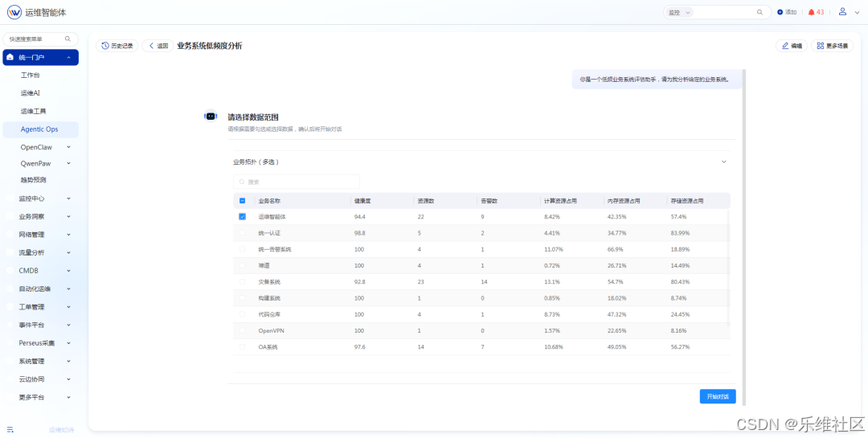The image size is (868, 438).
Task: Open 趋势预测 in the sidebar
Action: [x=33, y=180]
